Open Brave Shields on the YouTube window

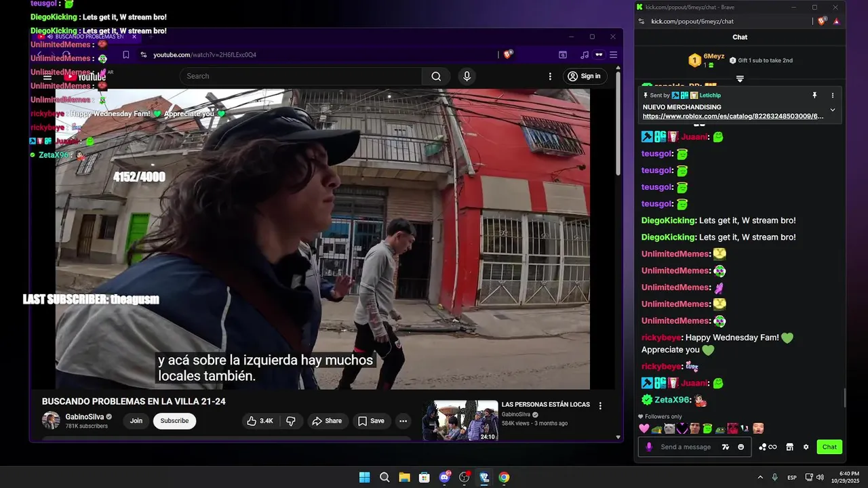508,54
